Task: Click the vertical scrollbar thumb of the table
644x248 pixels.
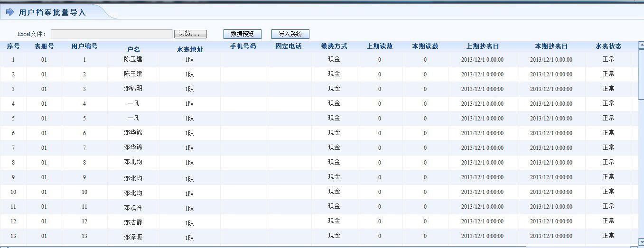Action: coord(641,73)
